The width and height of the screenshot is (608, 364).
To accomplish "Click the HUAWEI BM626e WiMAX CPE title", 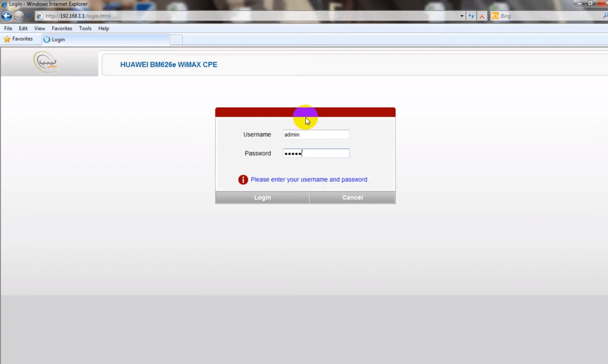I will [169, 65].
